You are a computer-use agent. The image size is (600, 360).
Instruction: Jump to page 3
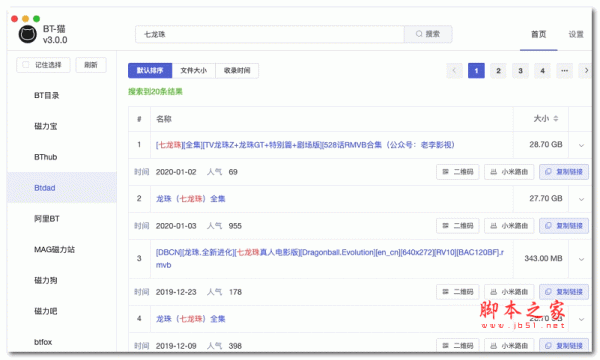pos(520,70)
